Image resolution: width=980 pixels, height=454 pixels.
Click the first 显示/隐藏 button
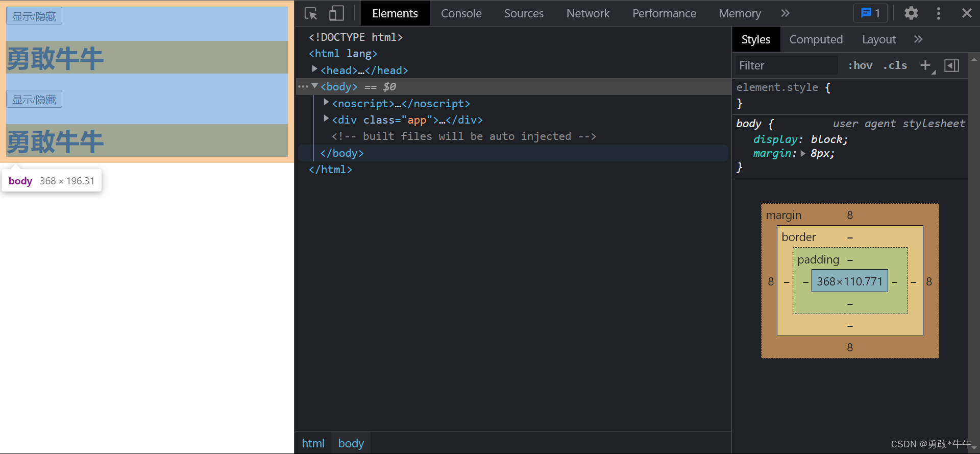(34, 16)
